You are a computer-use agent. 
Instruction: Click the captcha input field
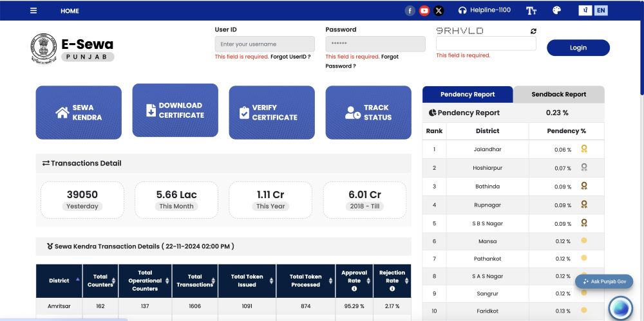[486, 44]
